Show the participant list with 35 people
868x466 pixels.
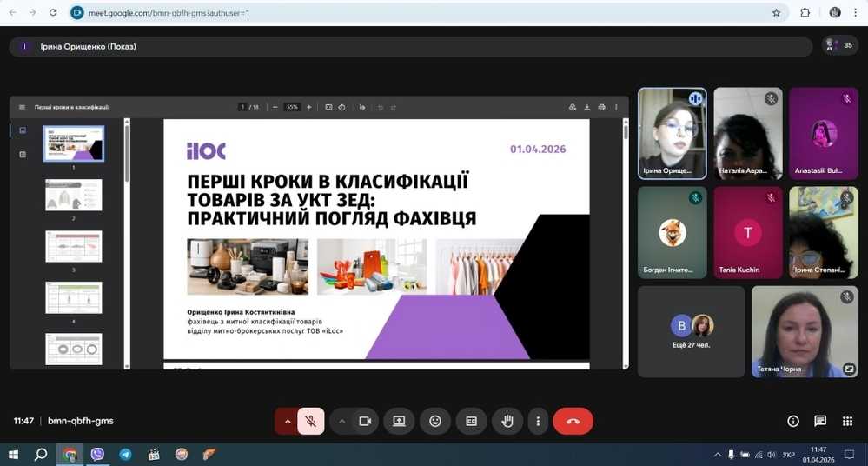click(839, 46)
